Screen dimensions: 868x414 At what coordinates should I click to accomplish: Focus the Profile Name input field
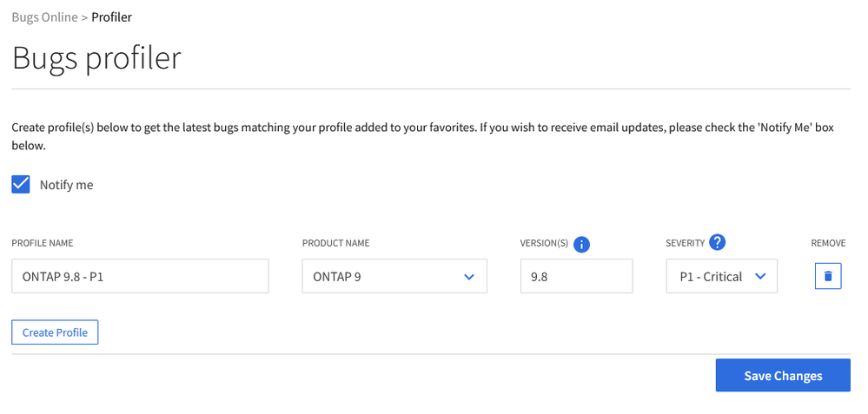(x=140, y=277)
